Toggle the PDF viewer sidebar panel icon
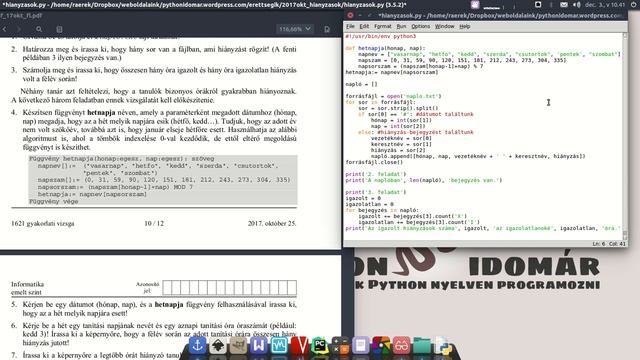The image size is (640, 360). click(x=59, y=29)
